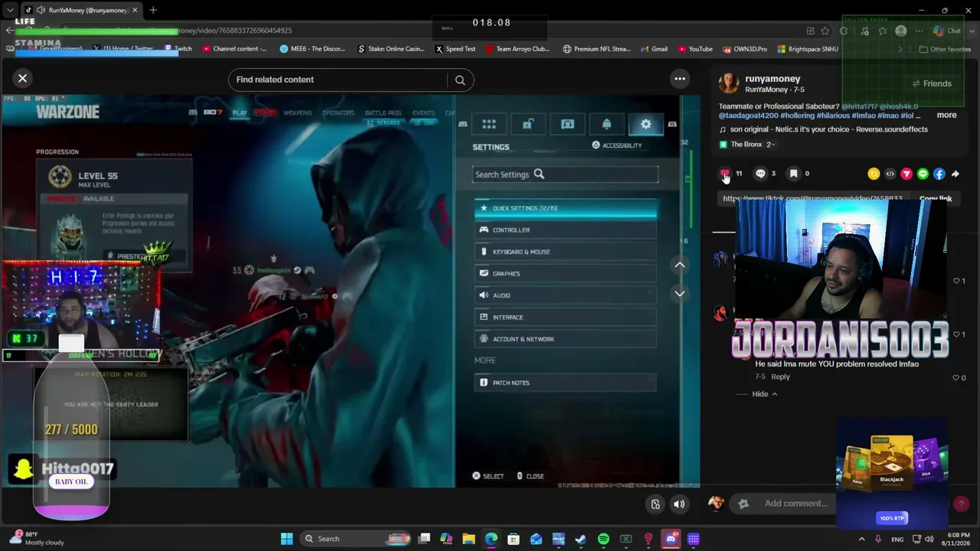The width and height of the screenshot is (980, 551).
Task: Open more share options arrow
Action: coord(955,174)
